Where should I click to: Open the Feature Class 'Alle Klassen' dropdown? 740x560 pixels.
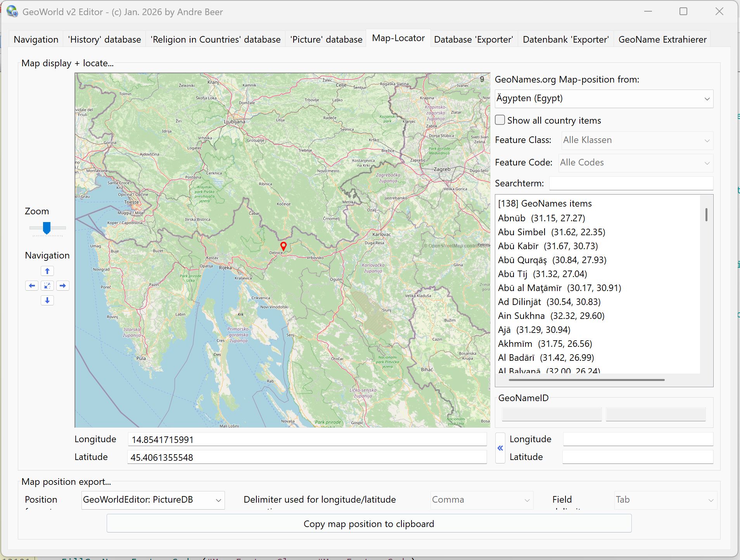coord(637,140)
